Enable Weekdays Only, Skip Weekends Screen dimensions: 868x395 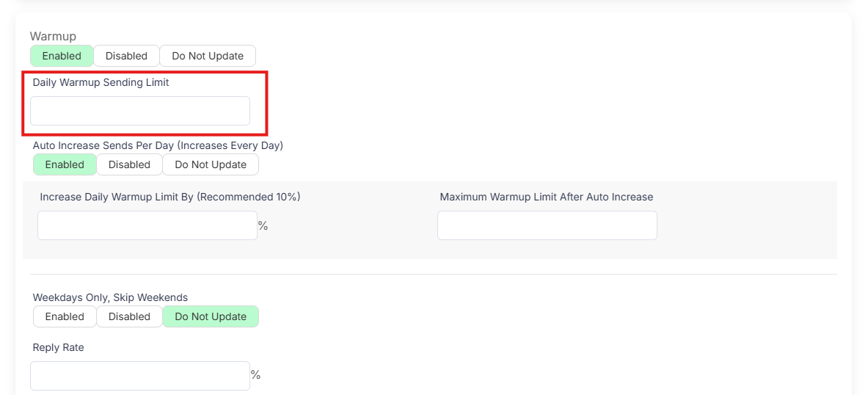point(65,316)
